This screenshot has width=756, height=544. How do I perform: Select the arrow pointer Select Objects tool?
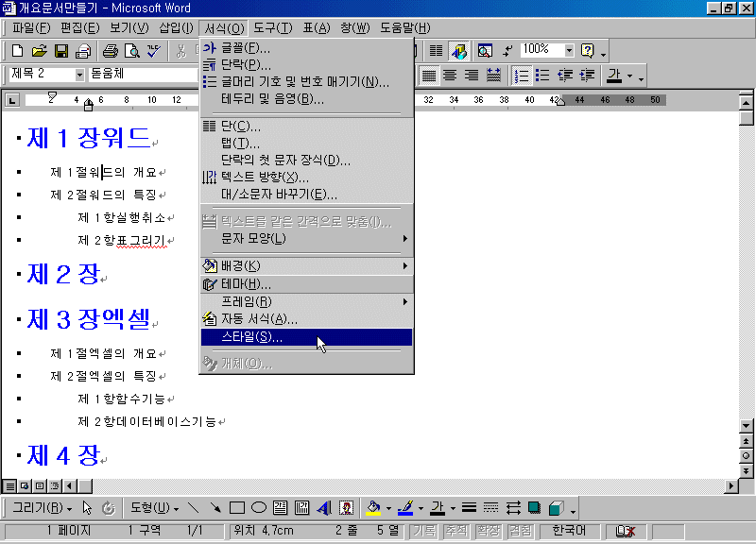(x=87, y=508)
